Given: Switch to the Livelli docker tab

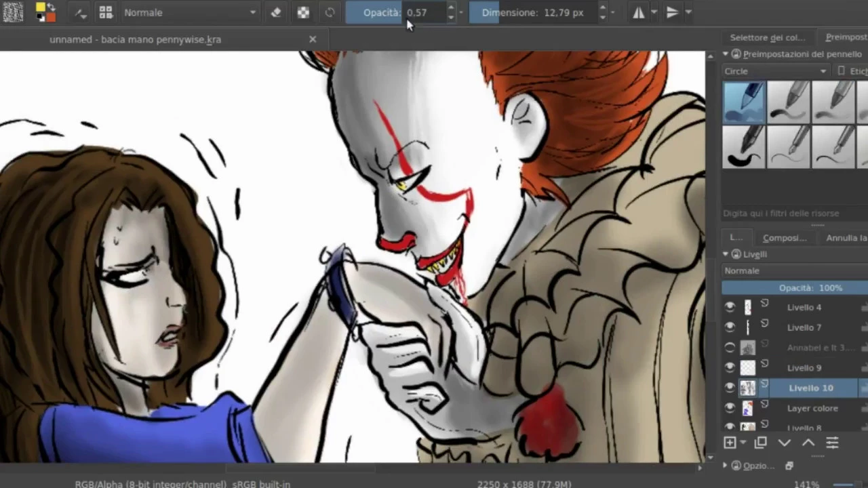Looking at the screenshot, I should 736,237.
